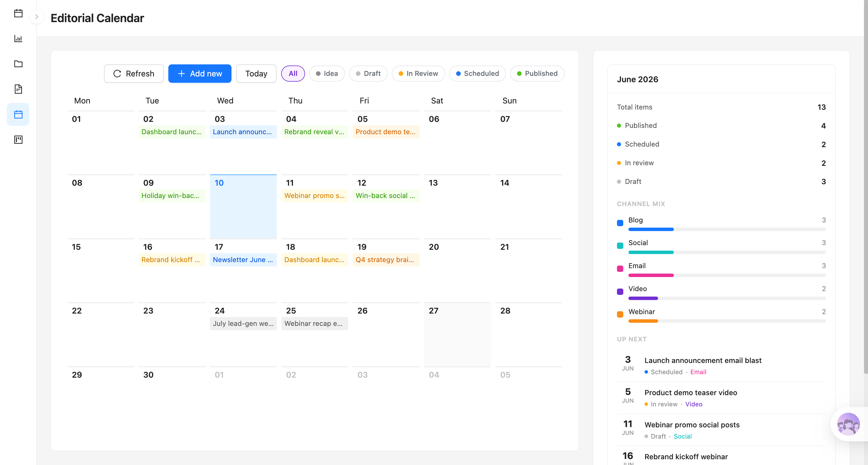Open the floating team avatar chat widget
Viewport: 868px width, 465px height.
point(848,424)
